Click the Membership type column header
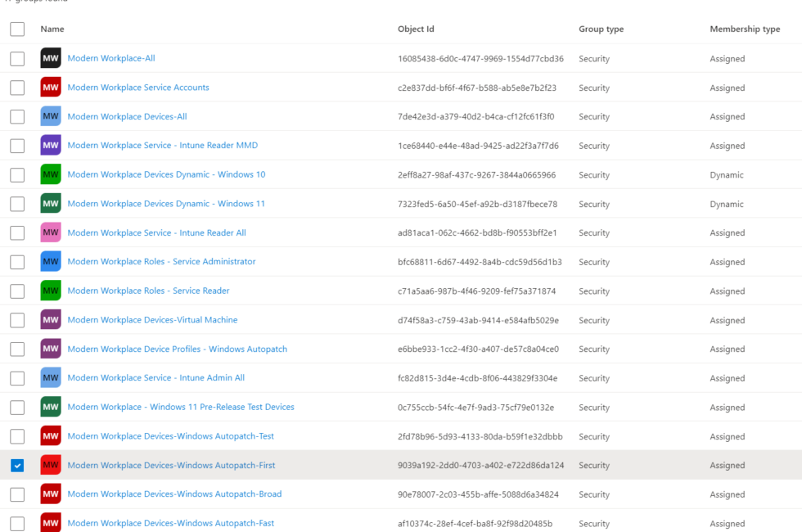This screenshot has width=802, height=532. click(x=745, y=29)
